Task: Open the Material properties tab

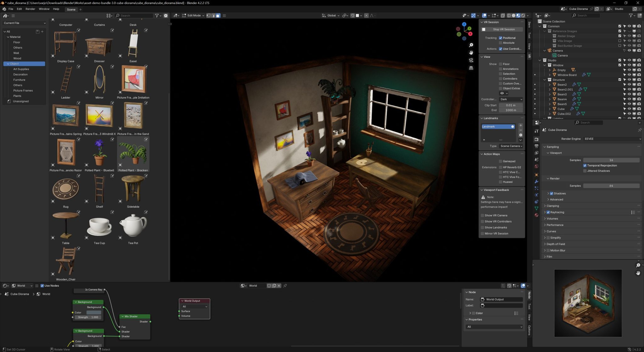Action: (536, 215)
